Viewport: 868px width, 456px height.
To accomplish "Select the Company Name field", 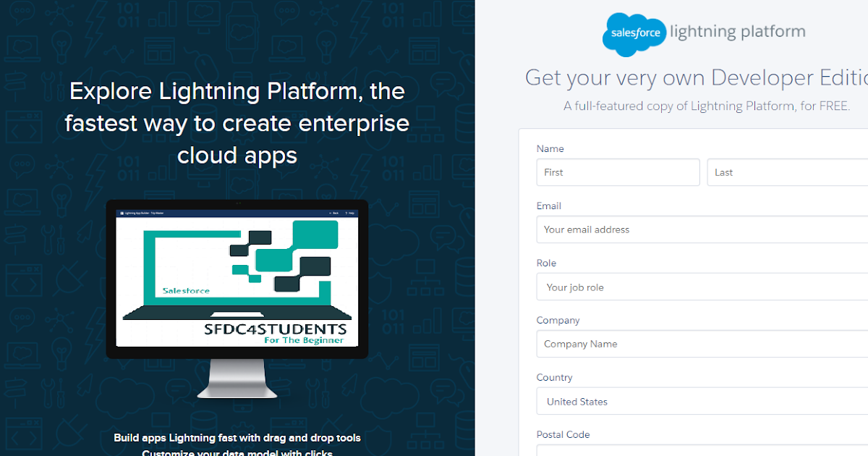I will pos(702,344).
